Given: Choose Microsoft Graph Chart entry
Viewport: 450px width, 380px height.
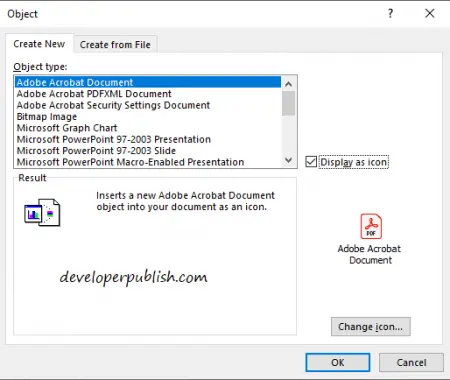Looking at the screenshot, I should pyautogui.click(x=148, y=128).
